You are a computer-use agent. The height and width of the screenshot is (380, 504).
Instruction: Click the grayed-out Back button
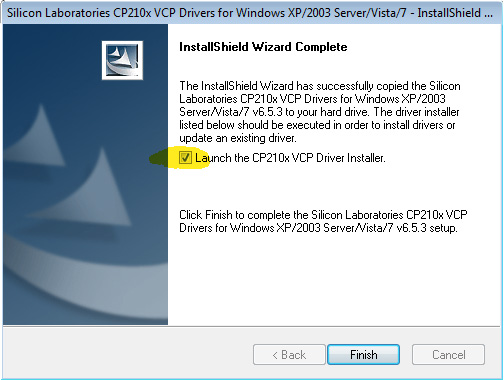tap(289, 354)
